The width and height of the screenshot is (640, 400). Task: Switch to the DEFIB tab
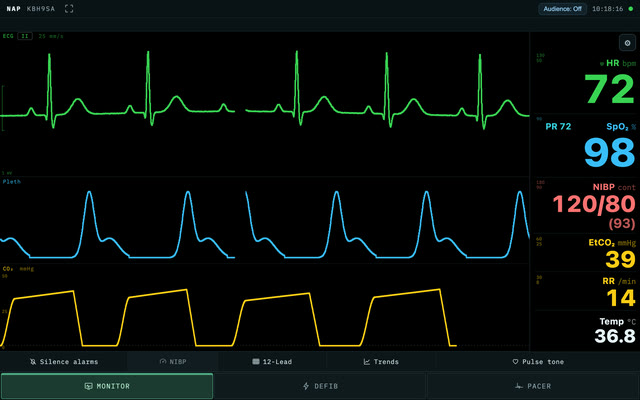coord(320,386)
